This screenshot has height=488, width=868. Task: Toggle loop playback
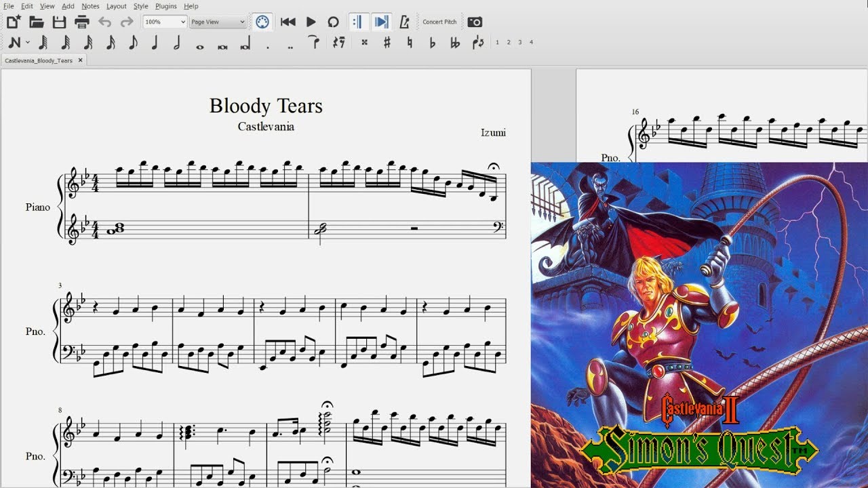pos(333,22)
